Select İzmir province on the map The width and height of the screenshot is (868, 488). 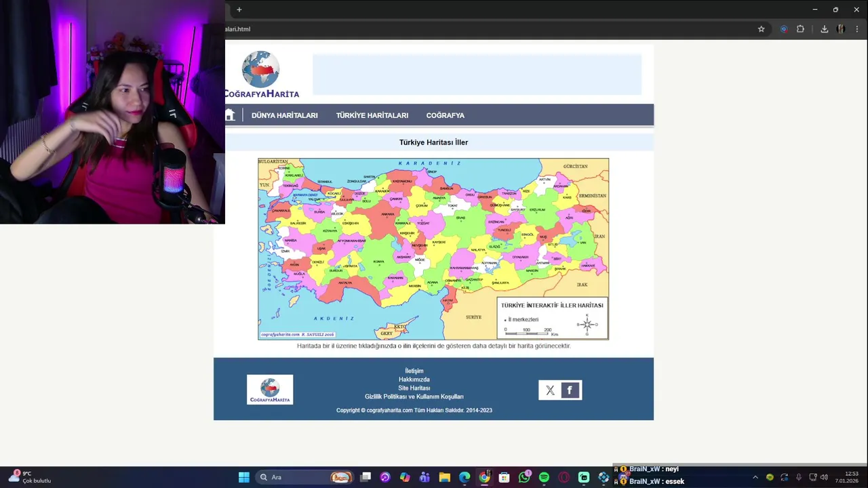[x=285, y=251]
